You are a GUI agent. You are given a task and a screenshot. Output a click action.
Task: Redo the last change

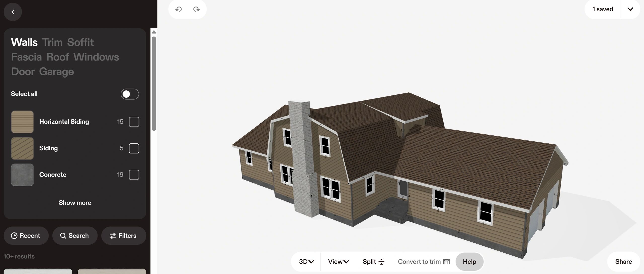pos(196,9)
